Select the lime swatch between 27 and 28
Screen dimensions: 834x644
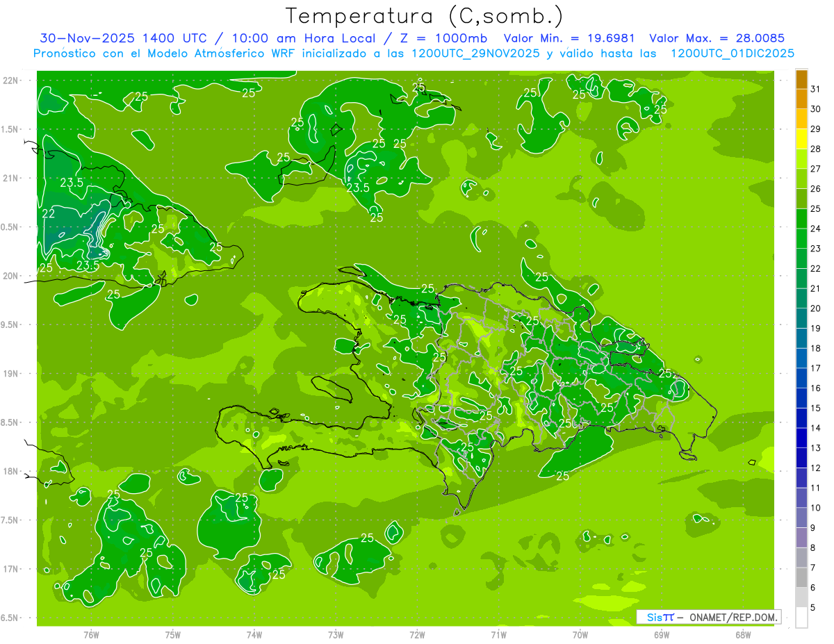coord(801,159)
